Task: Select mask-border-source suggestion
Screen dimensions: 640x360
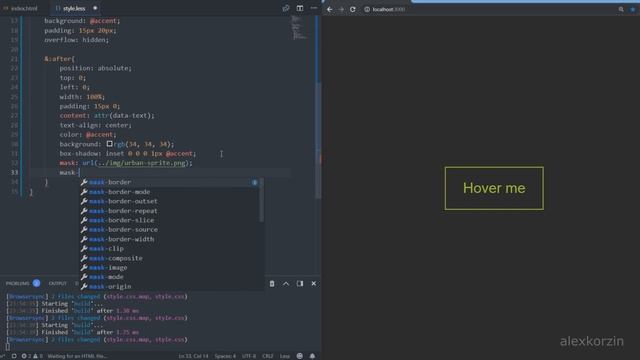Action: tap(171, 229)
